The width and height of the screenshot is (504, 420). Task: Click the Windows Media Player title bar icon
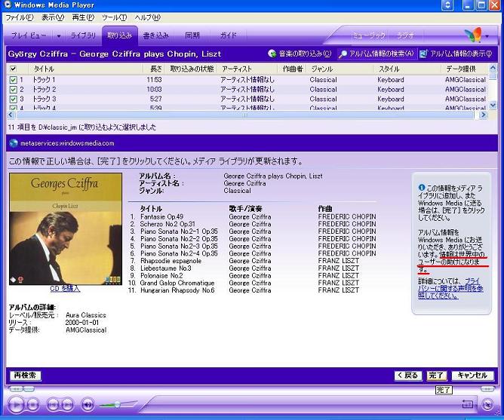pos(8,5)
